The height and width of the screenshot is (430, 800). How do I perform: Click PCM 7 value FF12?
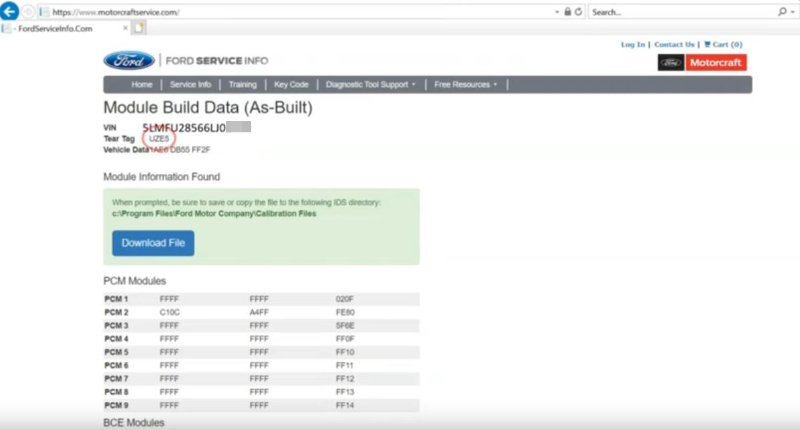tap(345, 378)
